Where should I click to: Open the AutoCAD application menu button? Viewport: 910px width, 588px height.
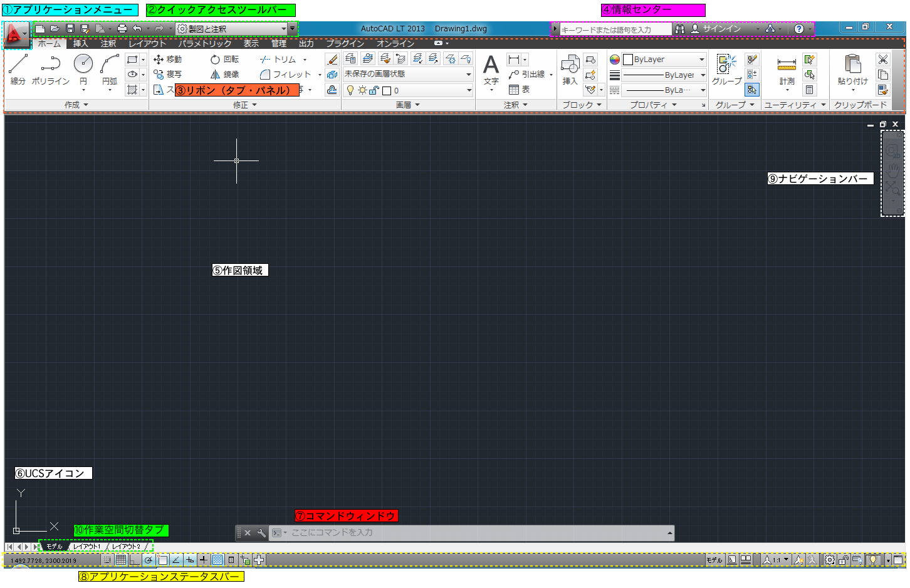[x=16, y=35]
